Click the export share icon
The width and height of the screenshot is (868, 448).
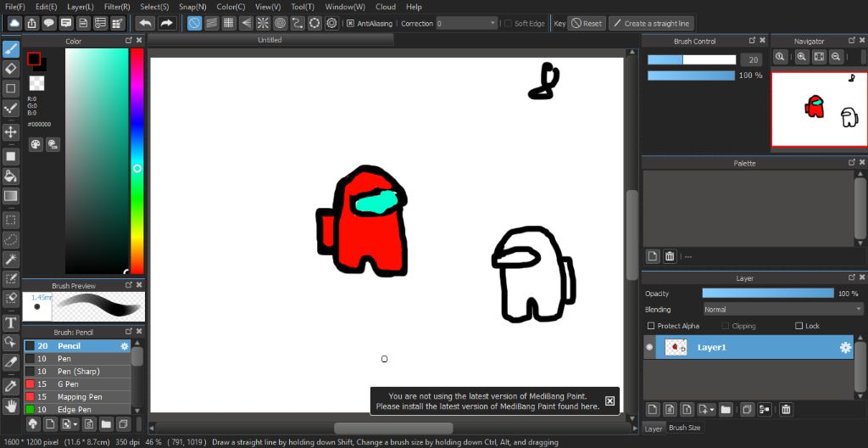tap(31, 23)
